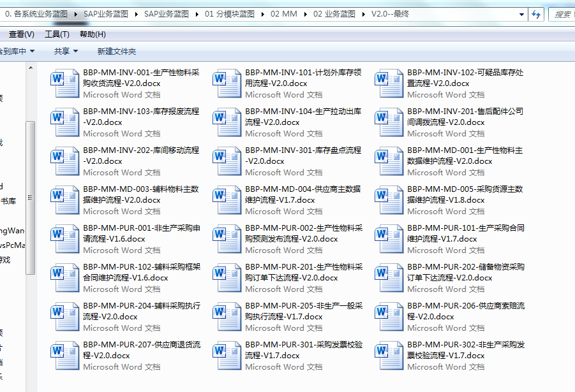
Task: Navigate to 02 MM in the breadcrumb
Action: point(283,14)
